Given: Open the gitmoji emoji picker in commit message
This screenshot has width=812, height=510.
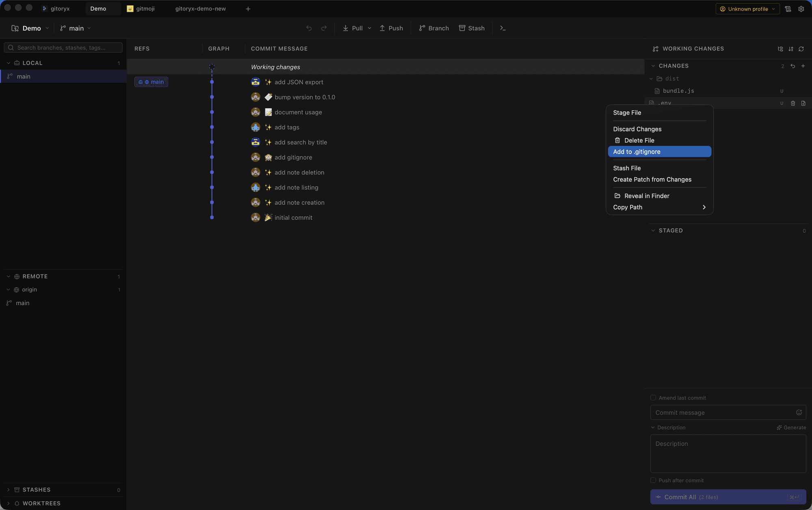Looking at the screenshot, I should (799, 412).
